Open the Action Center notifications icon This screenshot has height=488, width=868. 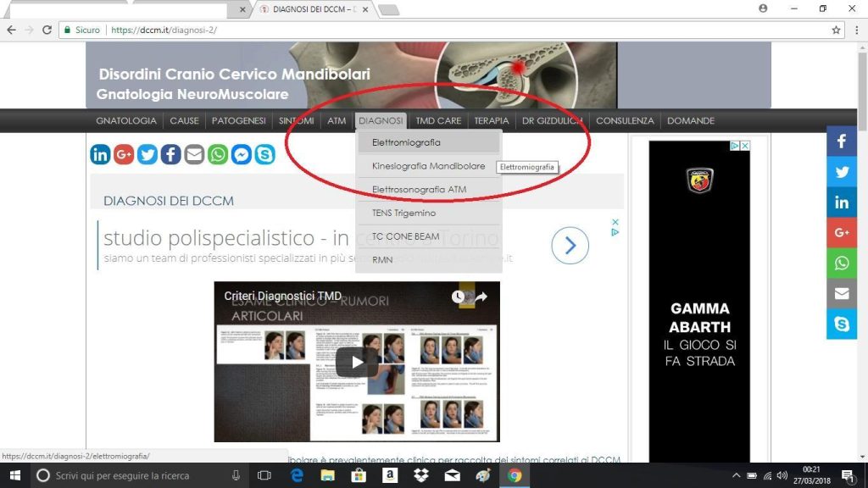848,475
